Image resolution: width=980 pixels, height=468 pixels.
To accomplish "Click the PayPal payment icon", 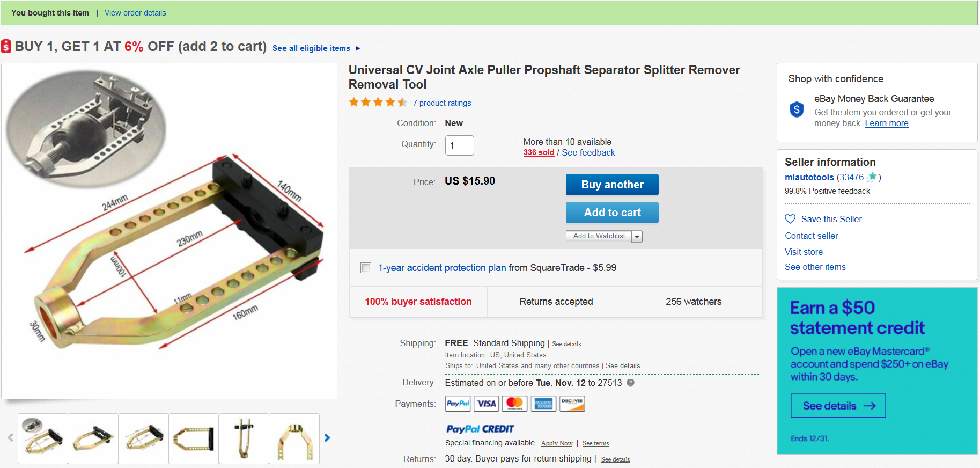I will (x=458, y=404).
